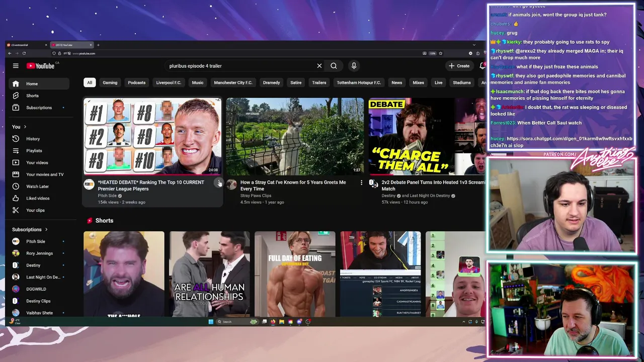Click the magnifier search button

click(x=334, y=66)
